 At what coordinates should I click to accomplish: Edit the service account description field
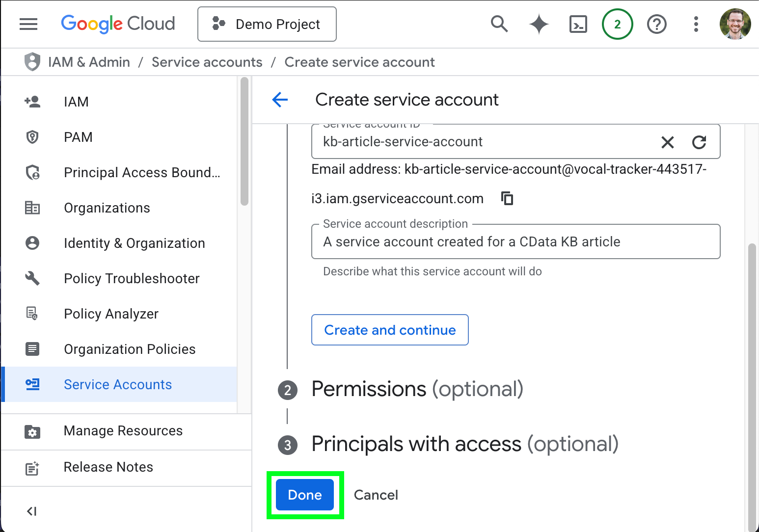point(515,241)
